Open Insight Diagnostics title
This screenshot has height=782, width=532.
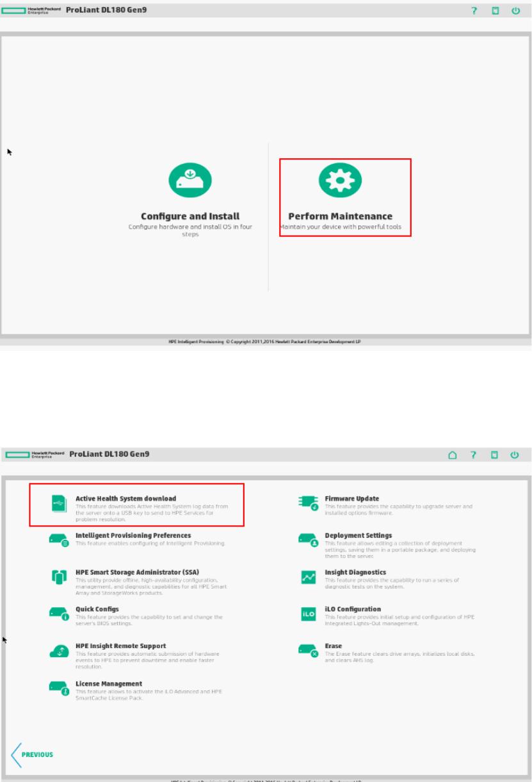(x=355, y=572)
